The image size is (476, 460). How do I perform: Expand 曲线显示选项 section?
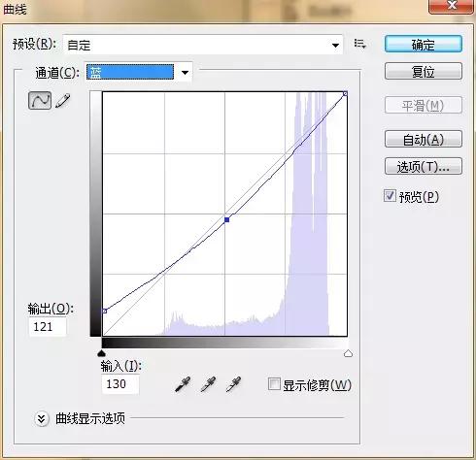point(42,419)
